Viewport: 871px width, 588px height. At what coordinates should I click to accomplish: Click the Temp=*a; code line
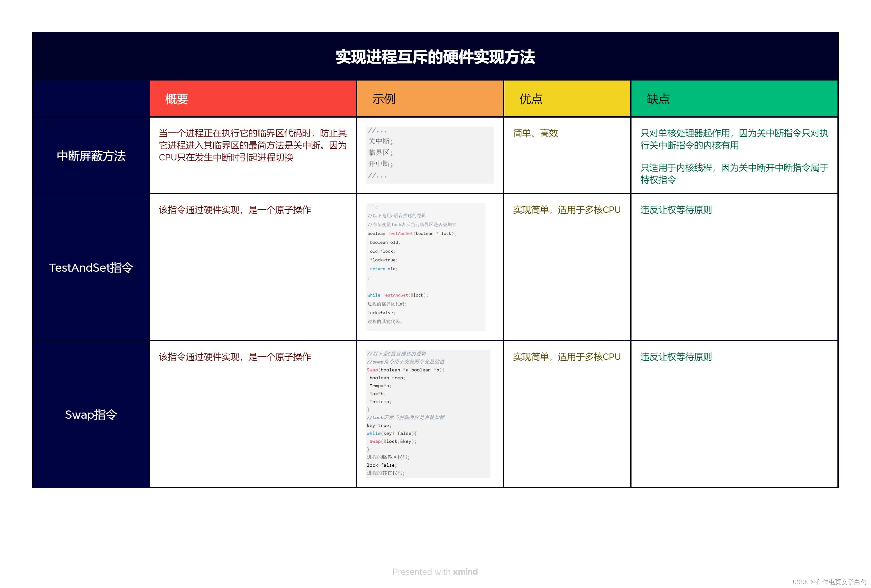(381, 386)
